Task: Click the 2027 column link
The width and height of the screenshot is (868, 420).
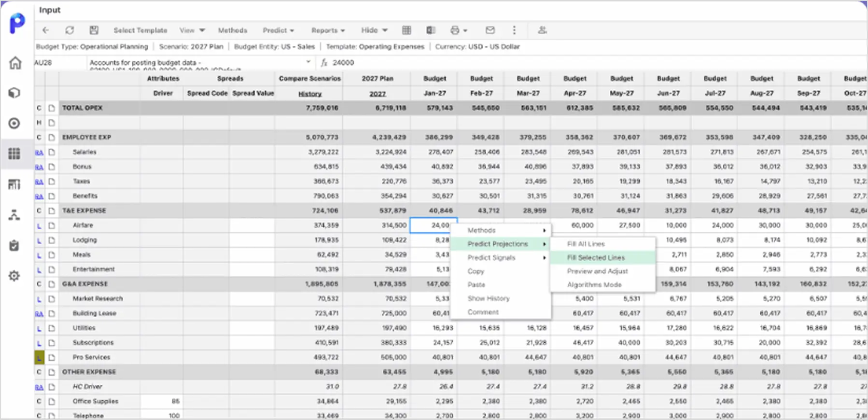Action: (x=378, y=94)
